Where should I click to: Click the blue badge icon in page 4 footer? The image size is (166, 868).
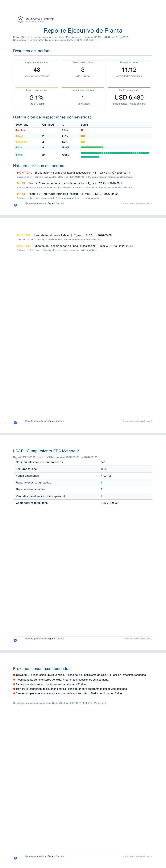(x=15, y=858)
